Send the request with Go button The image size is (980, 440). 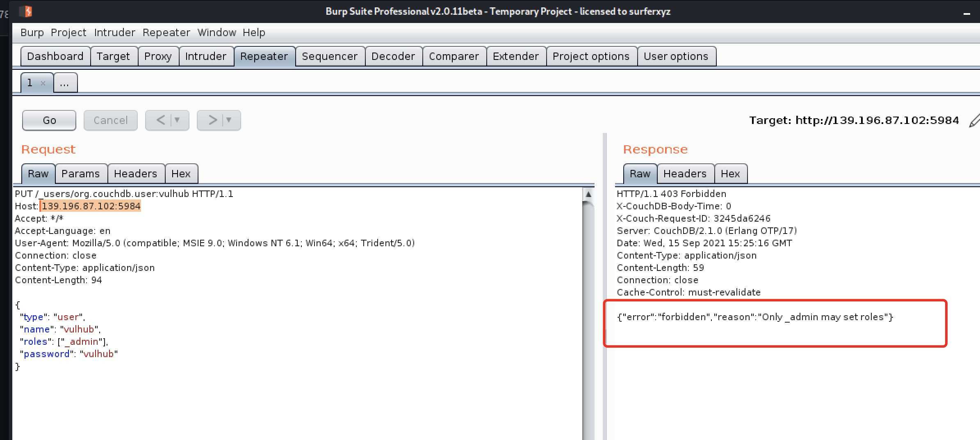[x=49, y=120]
